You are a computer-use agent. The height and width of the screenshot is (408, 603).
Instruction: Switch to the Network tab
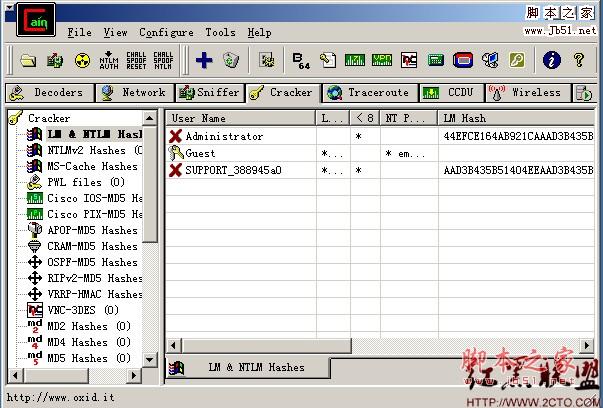pyautogui.click(x=135, y=93)
